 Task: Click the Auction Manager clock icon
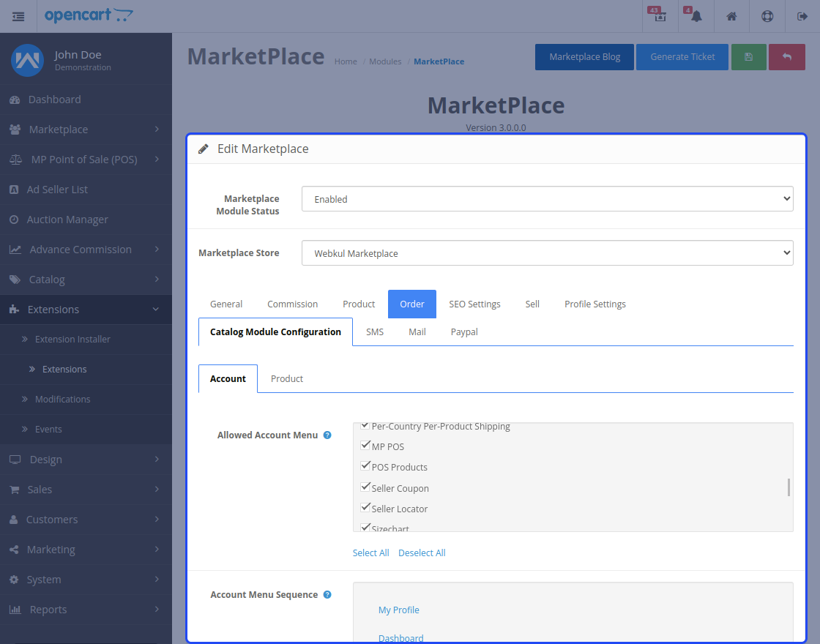coord(14,220)
